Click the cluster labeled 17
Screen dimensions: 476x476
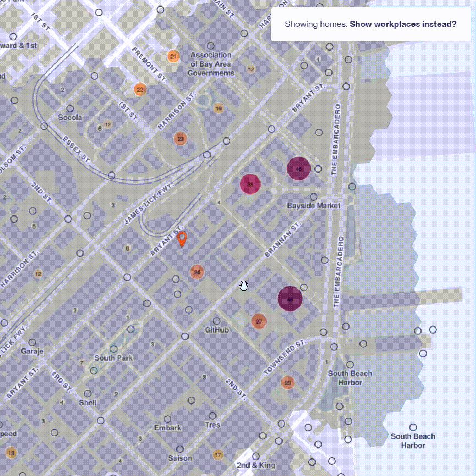tap(218, 455)
